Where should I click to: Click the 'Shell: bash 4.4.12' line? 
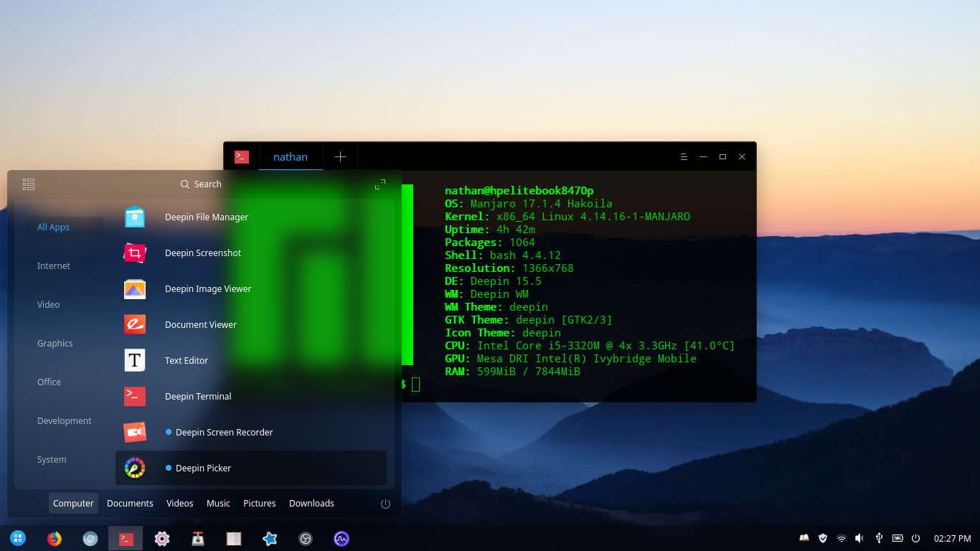pos(503,255)
